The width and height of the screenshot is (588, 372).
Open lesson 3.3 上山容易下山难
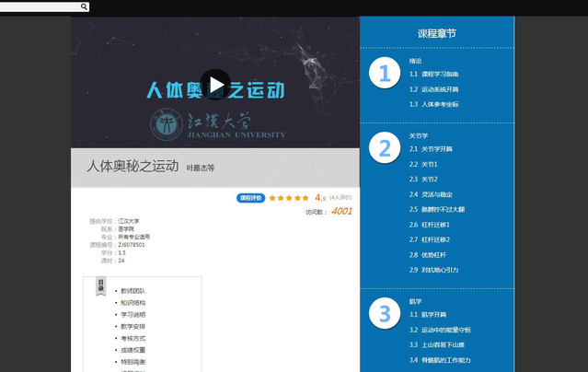pyautogui.click(x=437, y=344)
